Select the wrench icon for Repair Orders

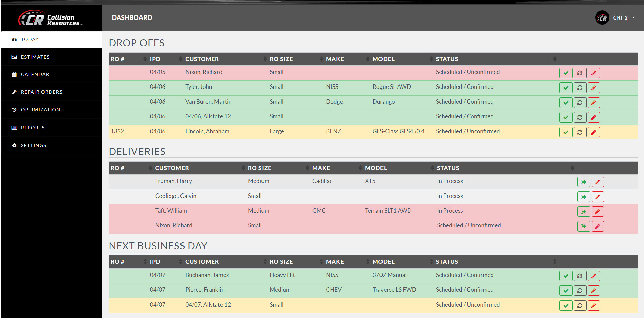pyautogui.click(x=14, y=92)
